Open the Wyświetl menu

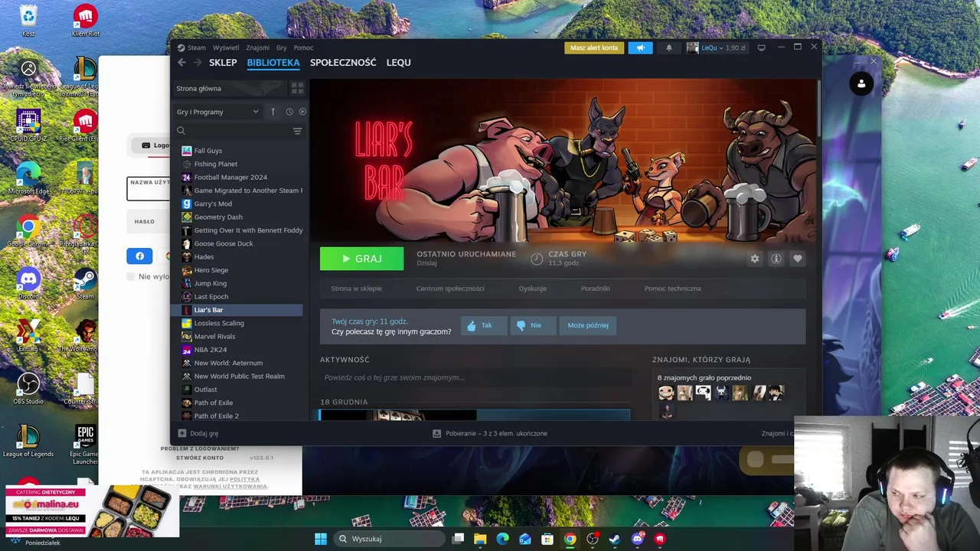(x=226, y=47)
